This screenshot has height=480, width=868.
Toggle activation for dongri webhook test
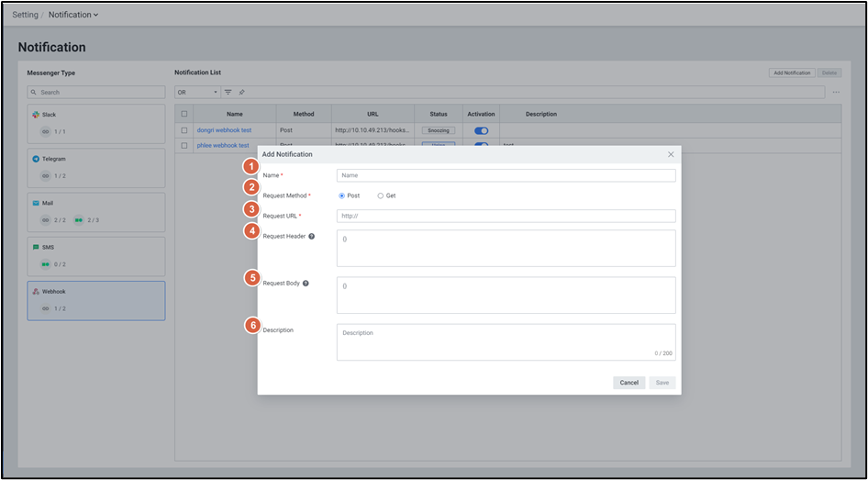coord(481,130)
